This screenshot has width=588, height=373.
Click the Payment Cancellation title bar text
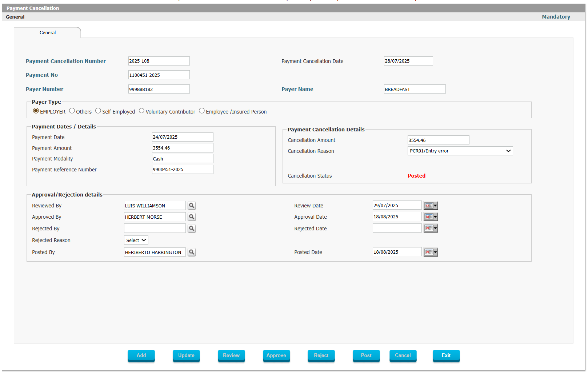(33, 8)
